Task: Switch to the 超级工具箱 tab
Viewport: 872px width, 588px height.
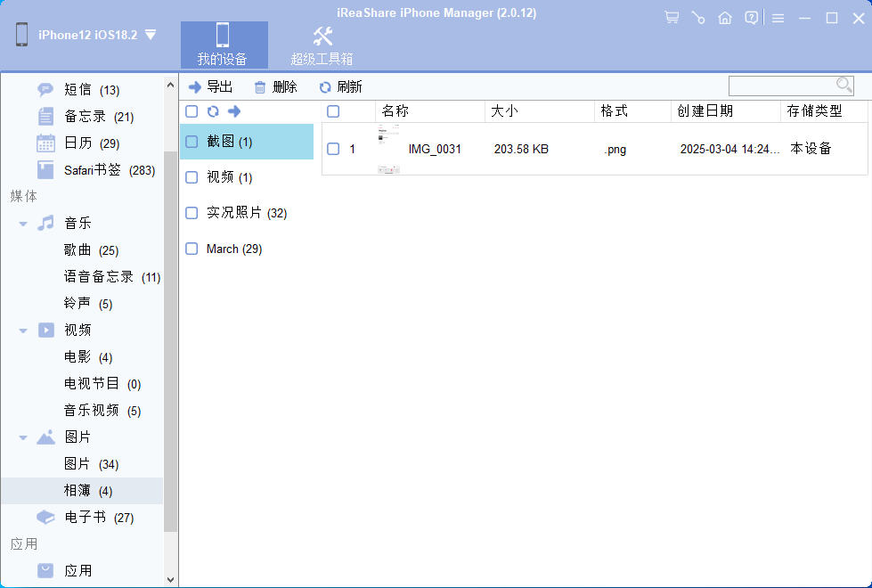Action: click(322, 45)
